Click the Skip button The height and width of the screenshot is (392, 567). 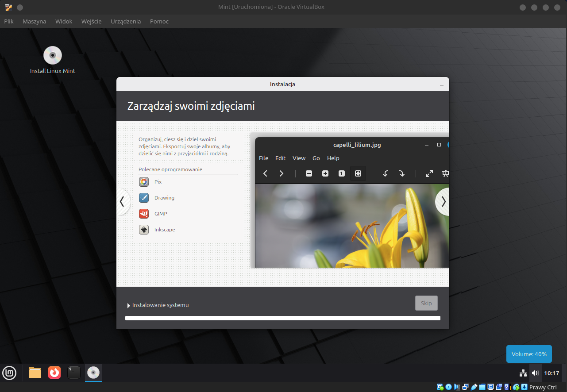click(426, 303)
